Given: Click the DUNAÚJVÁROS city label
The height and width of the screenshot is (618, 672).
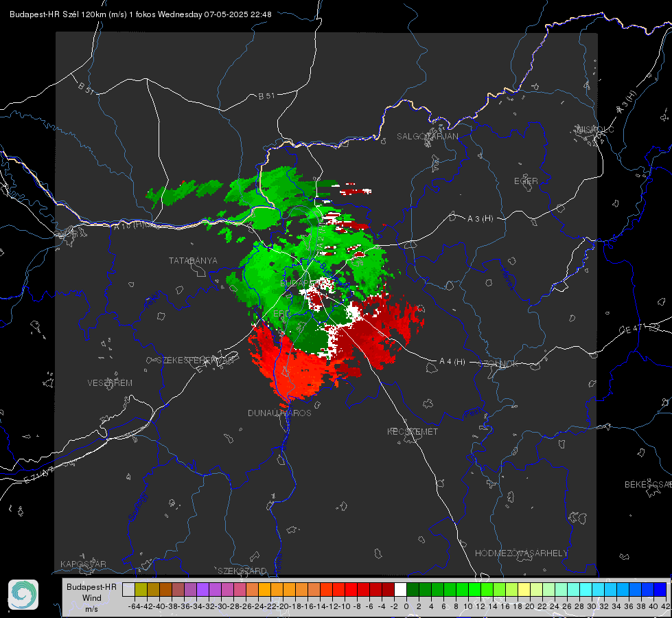Looking at the screenshot, I should click(x=279, y=413).
